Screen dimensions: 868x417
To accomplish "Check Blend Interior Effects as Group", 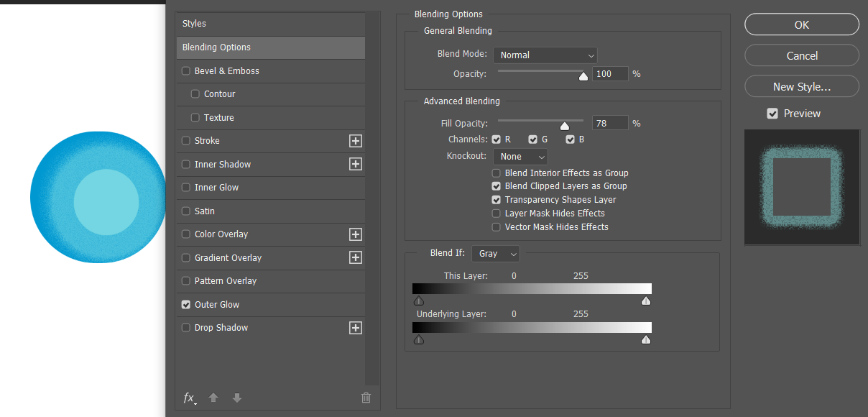I will click(497, 173).
